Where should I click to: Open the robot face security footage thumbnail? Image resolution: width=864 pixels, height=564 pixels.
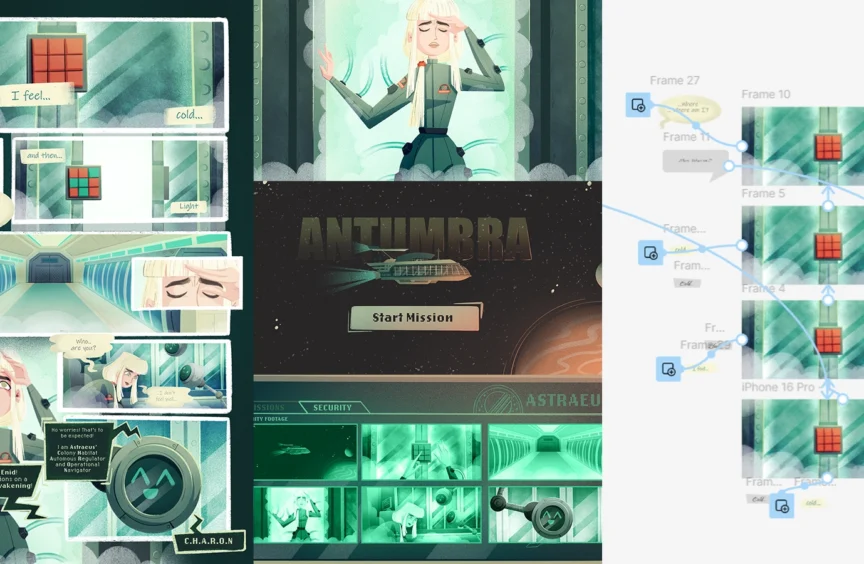(544, 514)
